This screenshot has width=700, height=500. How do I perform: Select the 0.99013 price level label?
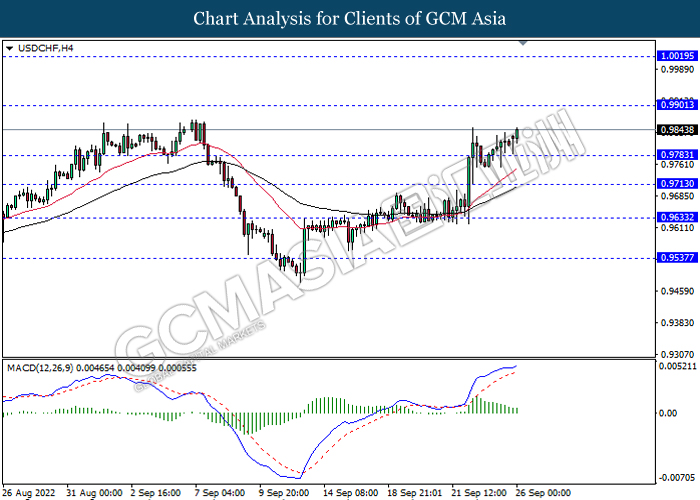(x=677, y=104)
